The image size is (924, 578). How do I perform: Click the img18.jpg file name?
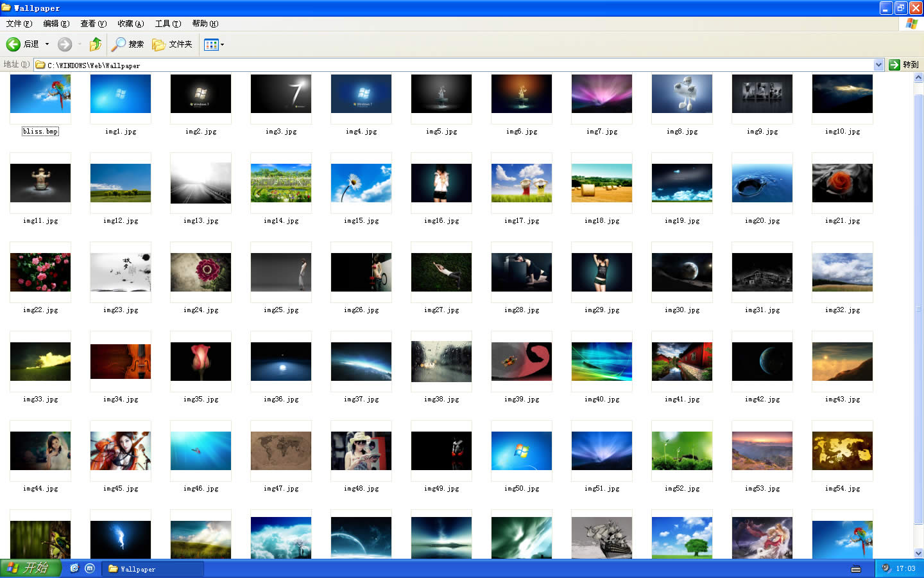(x=602, y=221)
